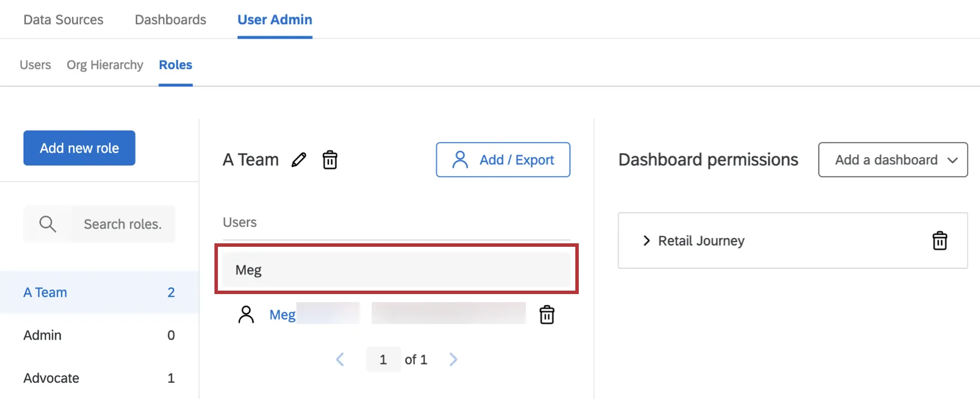Open the Add a dashboard dropdown
The width and height of the screenshot is (980, 399).
coord(892,160)
